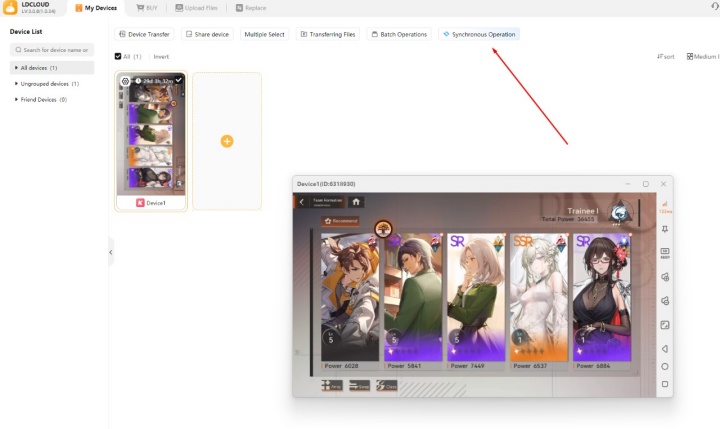Open the sort dropdown

[x=665, y=56]
